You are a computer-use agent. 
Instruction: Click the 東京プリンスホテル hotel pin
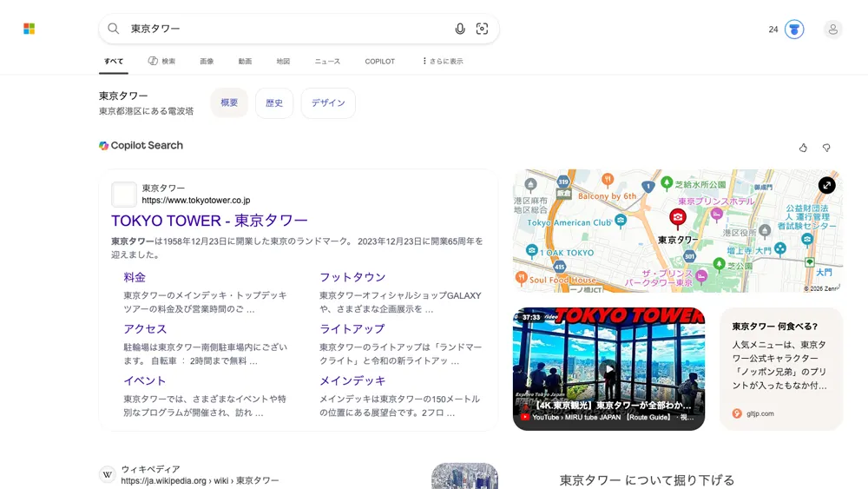[x=717, y=214]
